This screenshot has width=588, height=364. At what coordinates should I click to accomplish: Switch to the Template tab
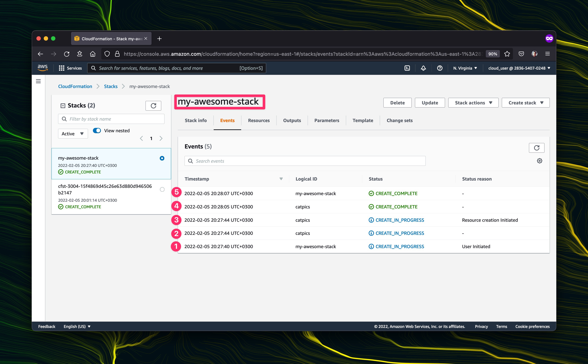[x=362, y=120]
